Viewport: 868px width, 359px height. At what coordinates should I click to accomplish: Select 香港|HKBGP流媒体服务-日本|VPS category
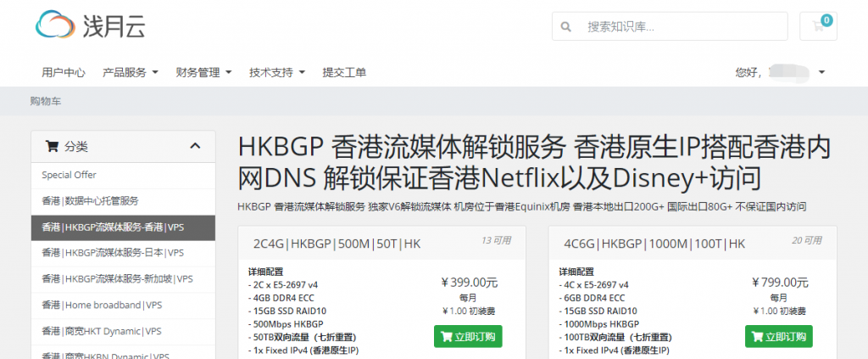click(124, 253)
